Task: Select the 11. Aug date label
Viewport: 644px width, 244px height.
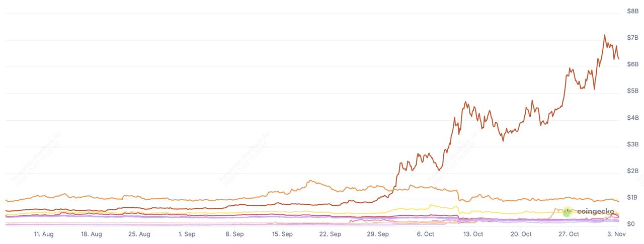Action: point(44,234)
